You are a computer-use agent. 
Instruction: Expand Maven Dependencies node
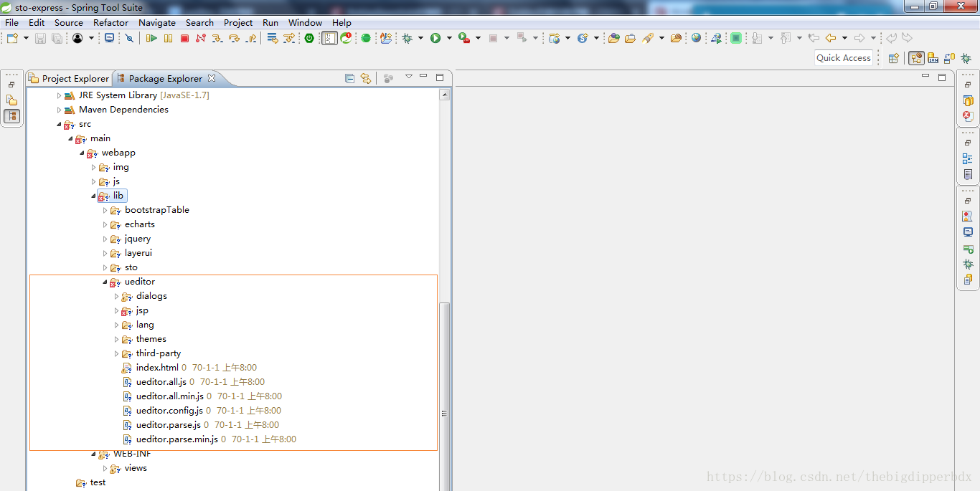pyautogui.click(x=60, y=110)
